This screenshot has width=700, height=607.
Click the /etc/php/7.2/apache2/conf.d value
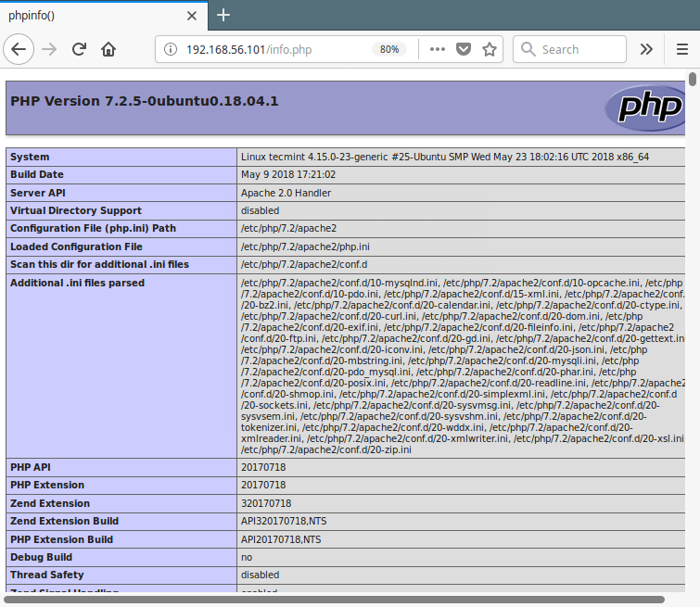point(304,265)
